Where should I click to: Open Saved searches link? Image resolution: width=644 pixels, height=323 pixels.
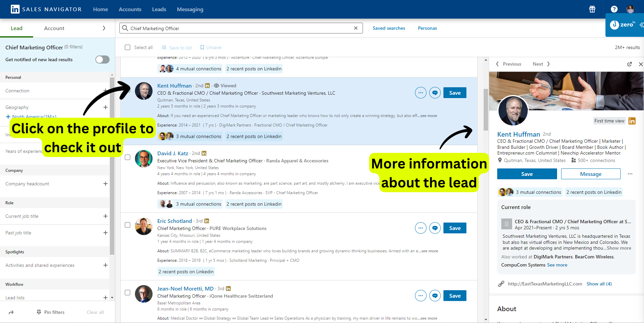(x=389, y=28)
